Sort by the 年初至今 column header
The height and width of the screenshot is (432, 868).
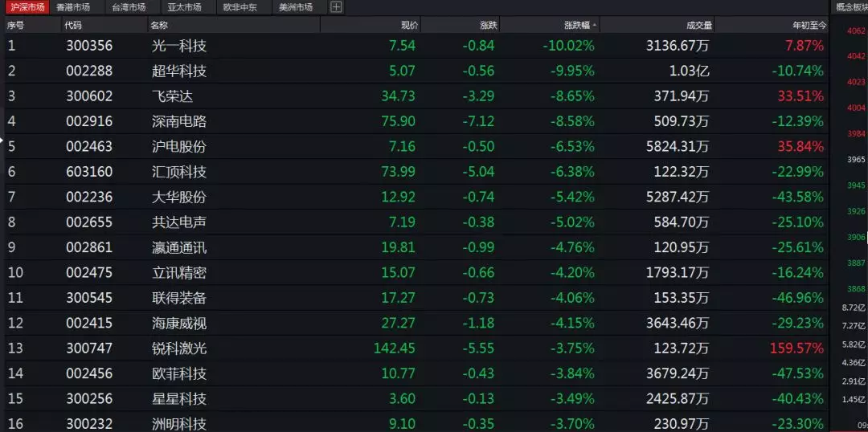(x=809, y=25)
